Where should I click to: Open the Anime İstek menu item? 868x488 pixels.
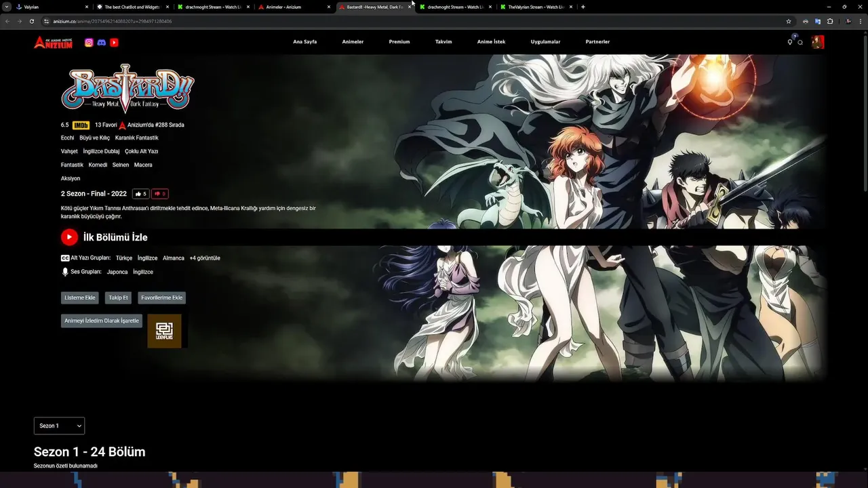click(x=491, y=42)
